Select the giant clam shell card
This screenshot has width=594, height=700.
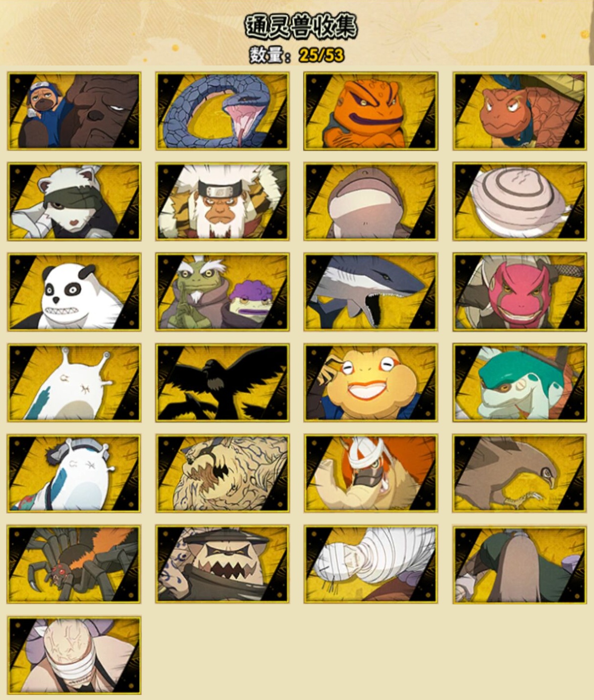coord(519,201)
